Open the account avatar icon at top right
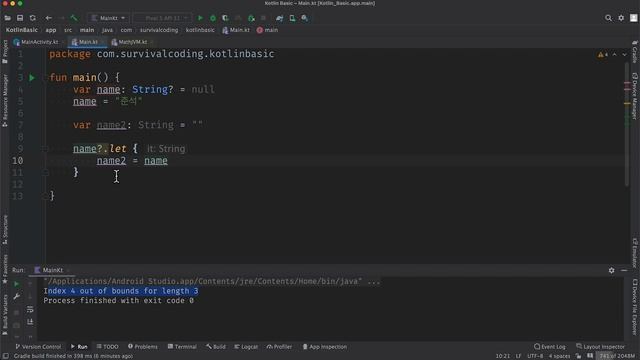The height and width of the screenshot is (360, 640). [x=634, y=18]
